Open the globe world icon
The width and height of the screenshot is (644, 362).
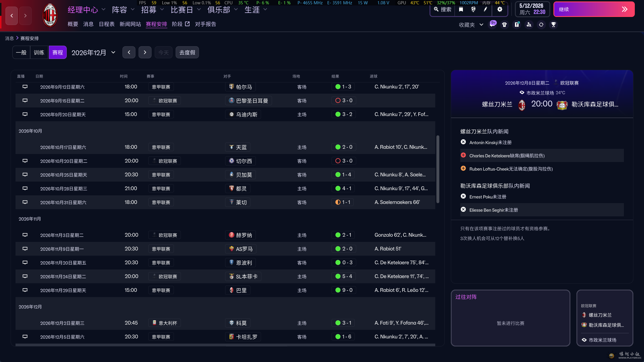(473, 9)
